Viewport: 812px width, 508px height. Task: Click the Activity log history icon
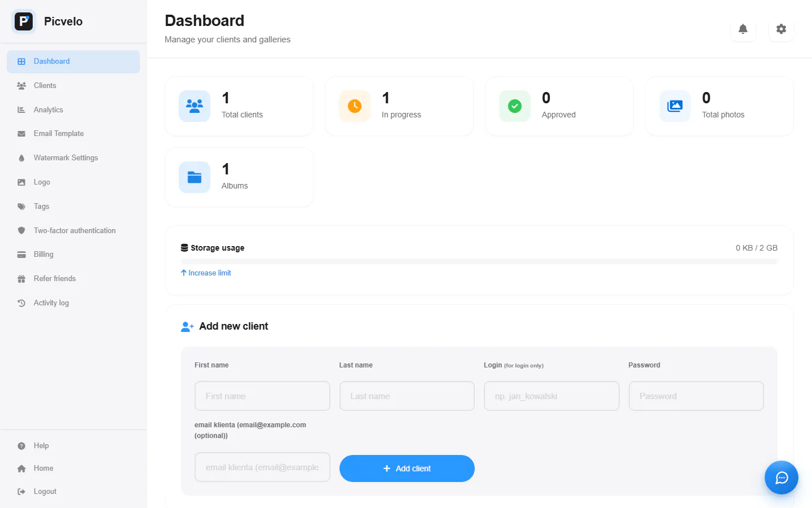click(21, 303)
